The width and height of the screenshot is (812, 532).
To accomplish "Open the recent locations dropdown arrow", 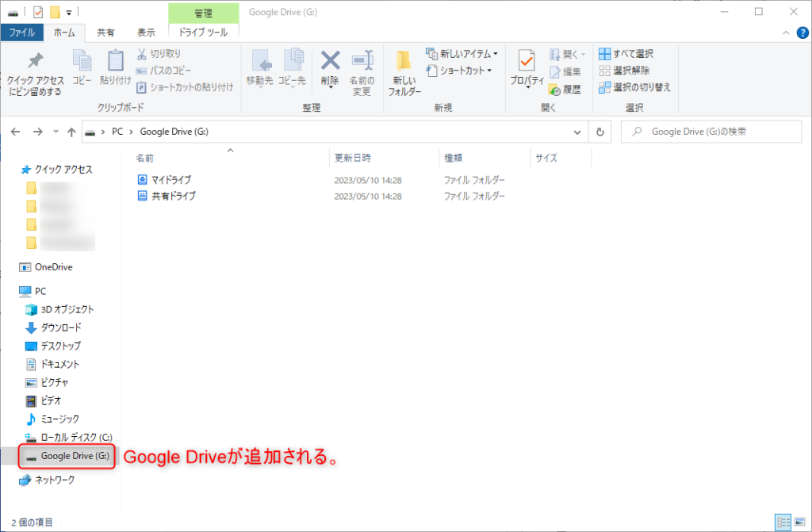I will [x=55, y=132].
